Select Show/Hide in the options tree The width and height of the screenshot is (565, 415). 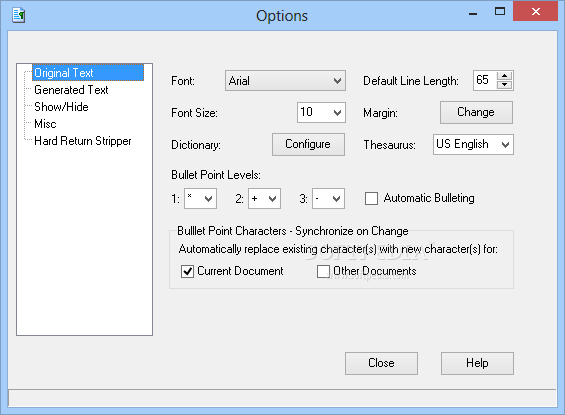coord(61,107)
